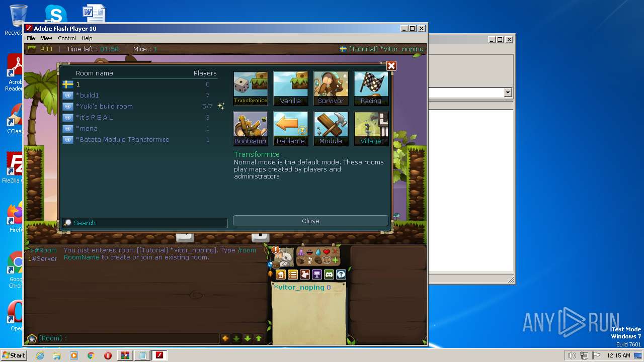Image resolution: width=644 pixels, height=362 pixels.
Task: Open the View menu
Action: (46, 38)
